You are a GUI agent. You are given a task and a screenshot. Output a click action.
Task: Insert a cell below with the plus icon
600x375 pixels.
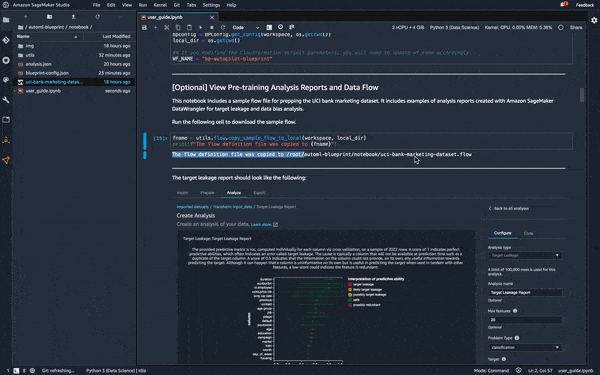(x=155, y=28)
